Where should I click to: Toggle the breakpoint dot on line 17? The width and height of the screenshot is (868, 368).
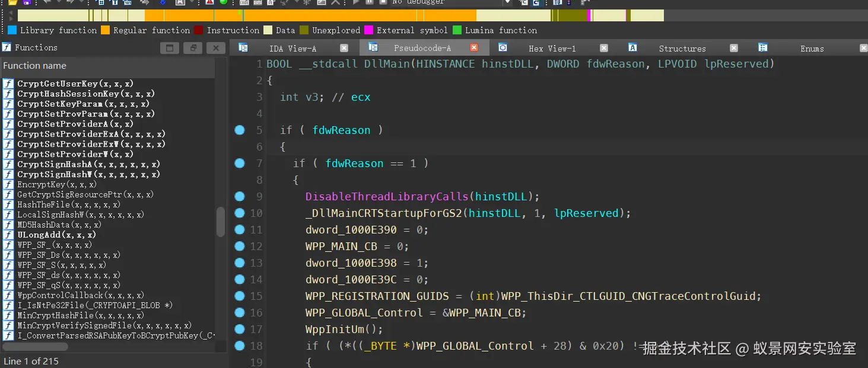coord(240,329)
